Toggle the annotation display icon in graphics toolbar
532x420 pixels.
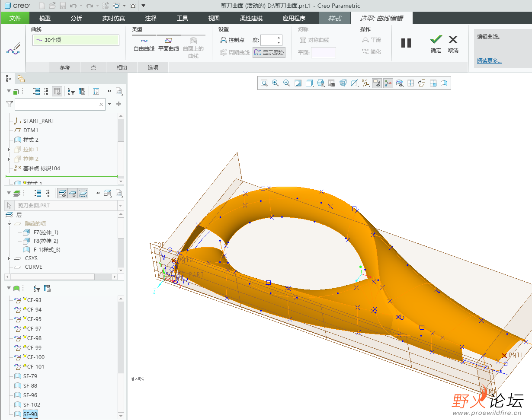pos(377,83)
